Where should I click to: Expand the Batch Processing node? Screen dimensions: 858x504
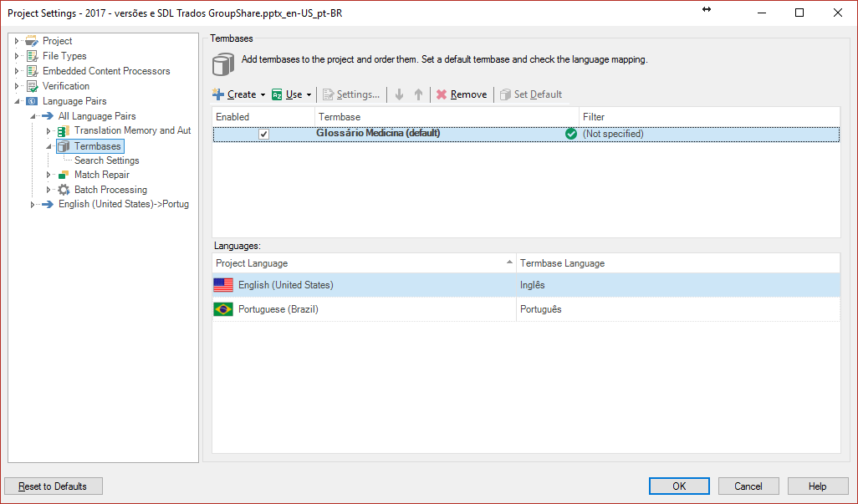(x=49, y=190)
